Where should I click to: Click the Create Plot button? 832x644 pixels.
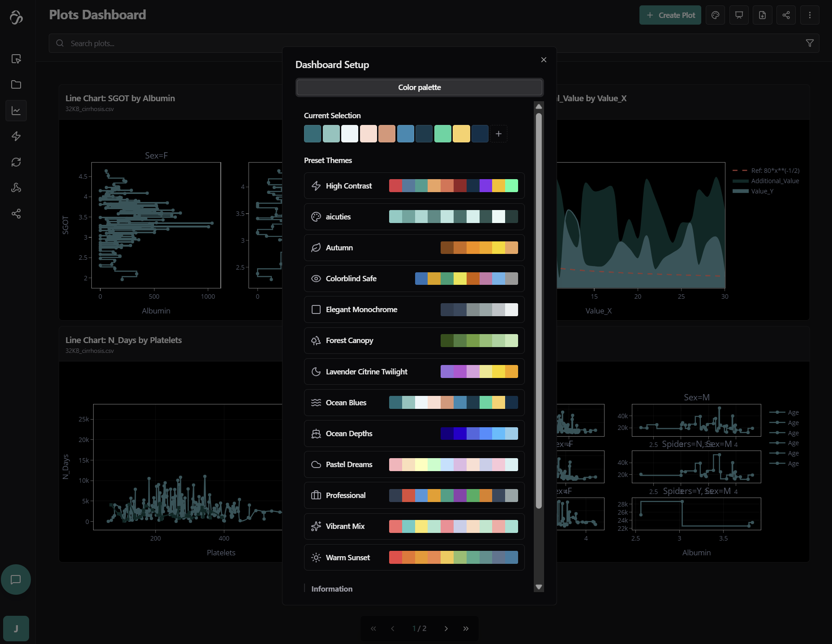click(x=670, y=15)
